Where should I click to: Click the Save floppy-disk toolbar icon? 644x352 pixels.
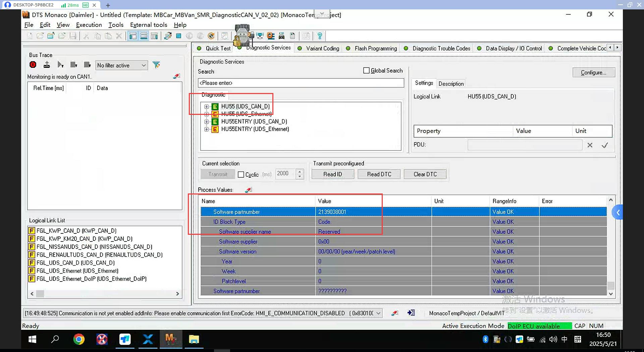73,36
